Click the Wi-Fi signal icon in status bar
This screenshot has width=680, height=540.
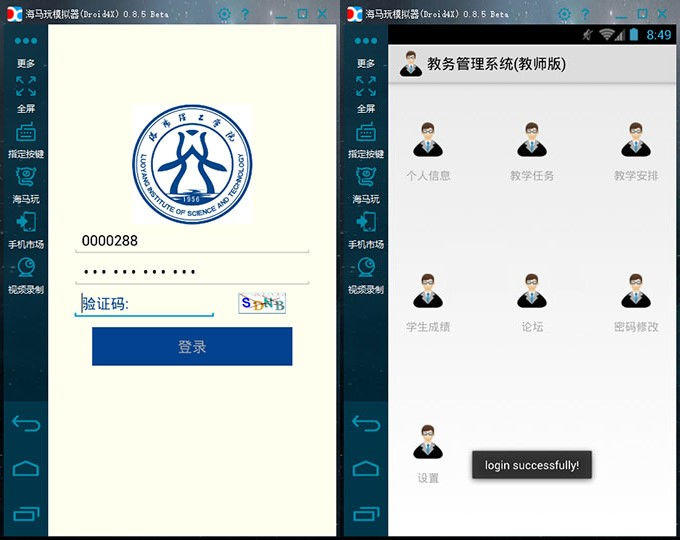tap(607, 34)
